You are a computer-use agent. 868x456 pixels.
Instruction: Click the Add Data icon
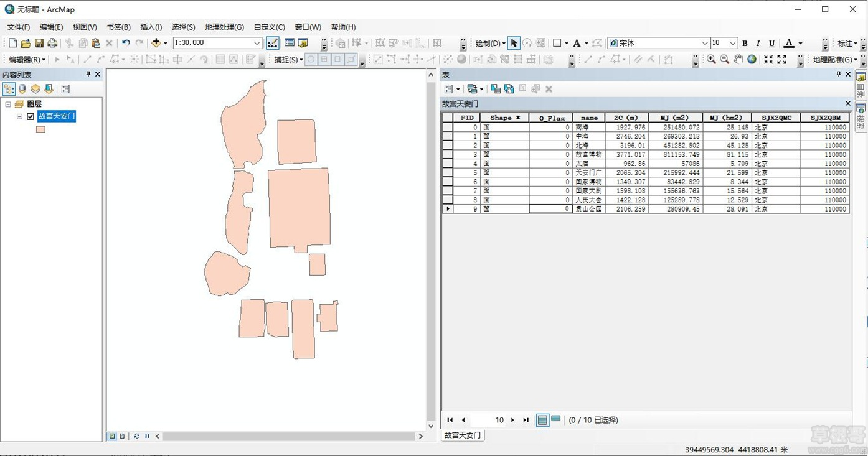156,43
